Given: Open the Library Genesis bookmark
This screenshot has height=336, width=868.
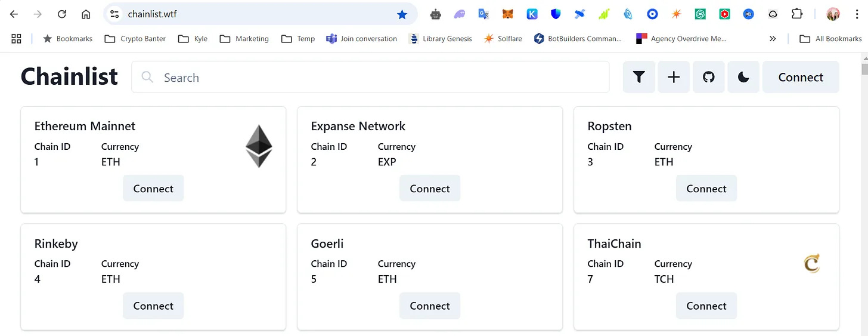Looking at the screenshot, I should [441, 39].
